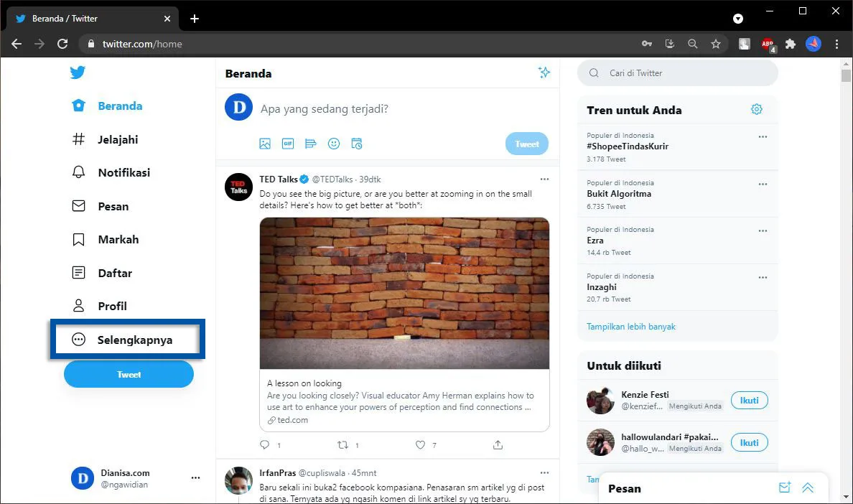Click the Twitter bird logo

point(78,73)
